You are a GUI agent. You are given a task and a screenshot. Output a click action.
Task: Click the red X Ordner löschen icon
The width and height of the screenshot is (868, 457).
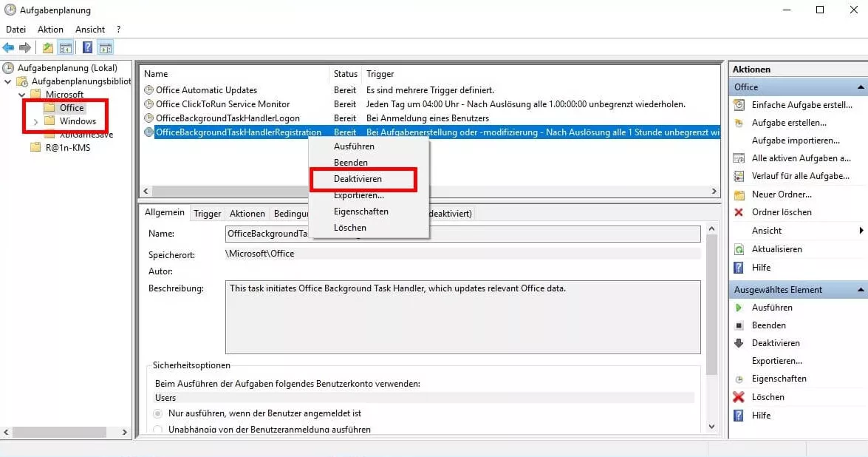[738, 212]
